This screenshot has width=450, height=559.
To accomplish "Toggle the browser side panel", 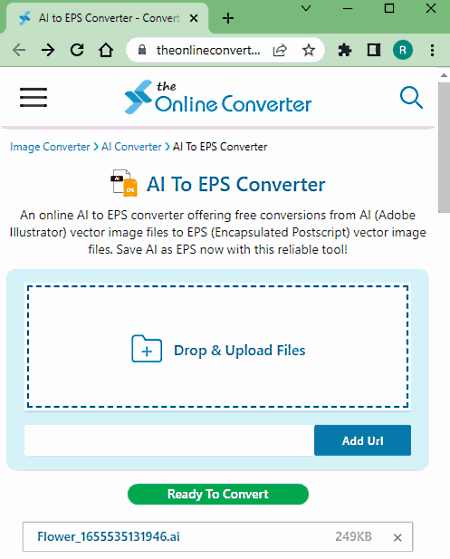I will pyautogui.click(x=374, y=50).
